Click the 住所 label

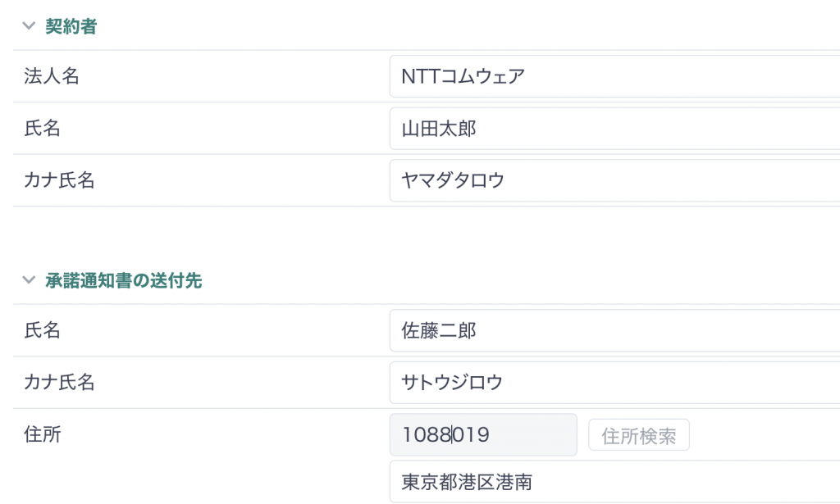43,434
